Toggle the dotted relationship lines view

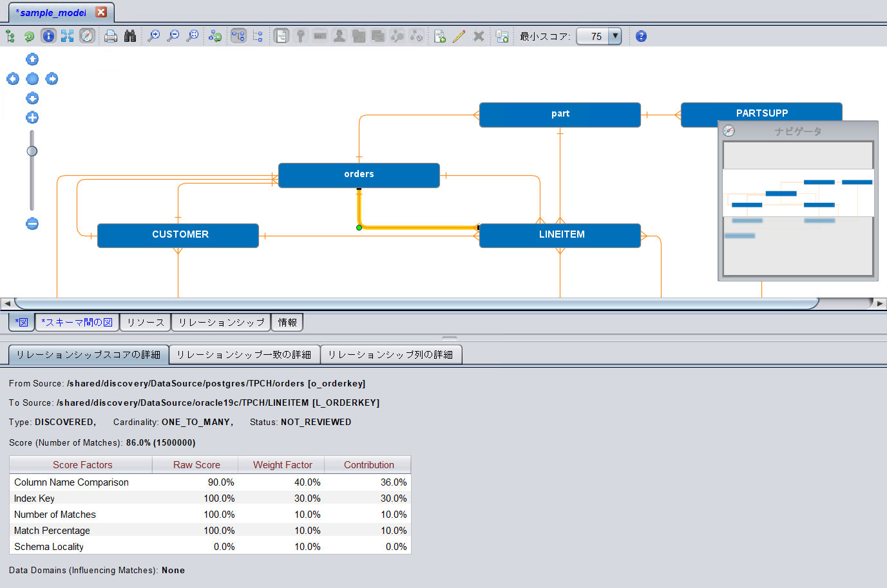coord(258,36)
